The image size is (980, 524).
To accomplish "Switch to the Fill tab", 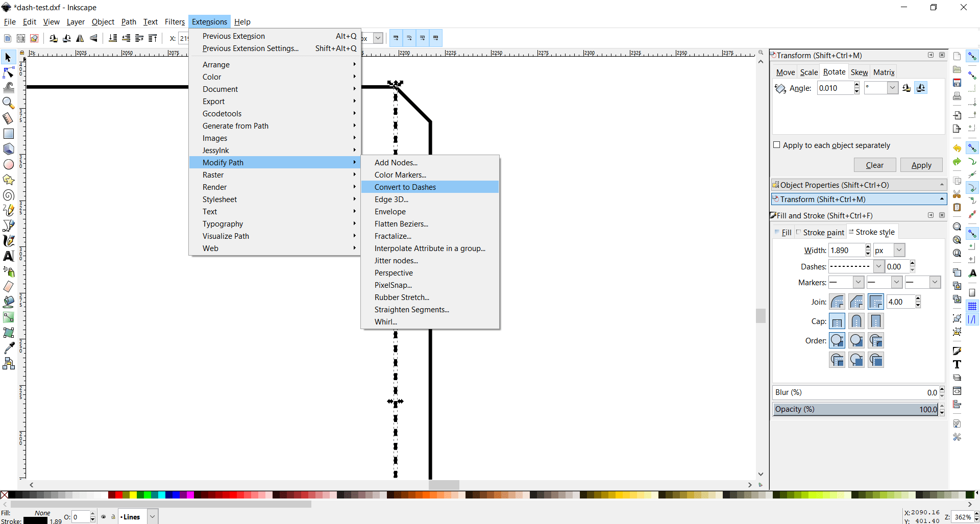I will point(783,232).
